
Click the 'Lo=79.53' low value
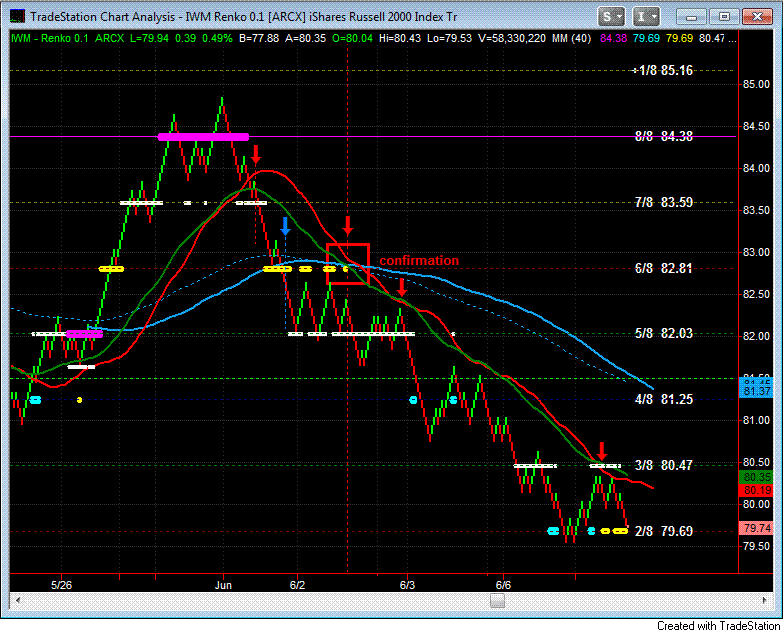pos(449,38)
